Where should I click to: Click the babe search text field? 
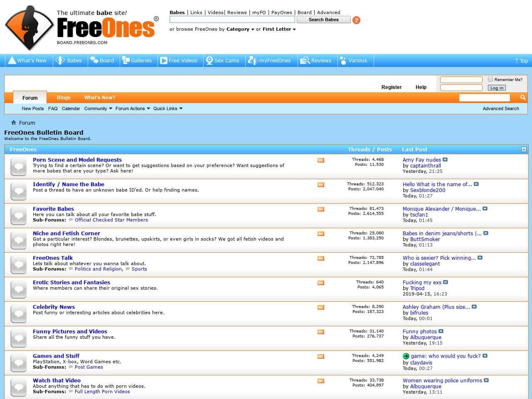[232, 20]
